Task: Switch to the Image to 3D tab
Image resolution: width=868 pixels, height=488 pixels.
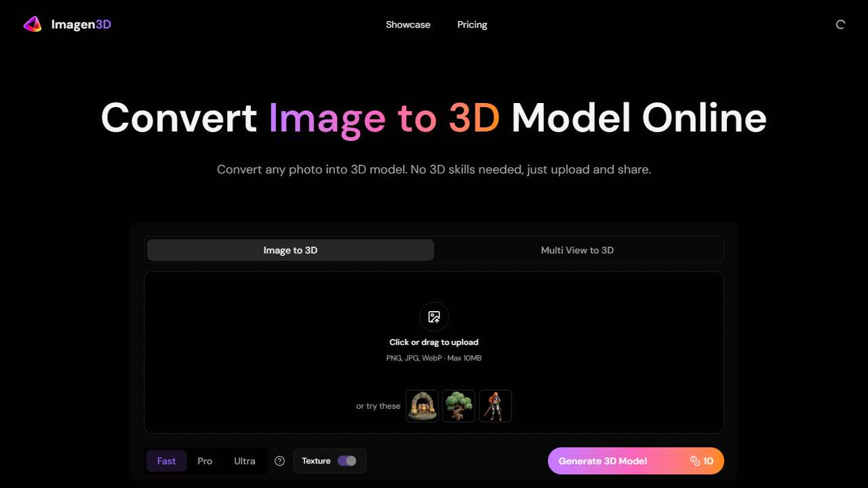Action: point(290,250)
